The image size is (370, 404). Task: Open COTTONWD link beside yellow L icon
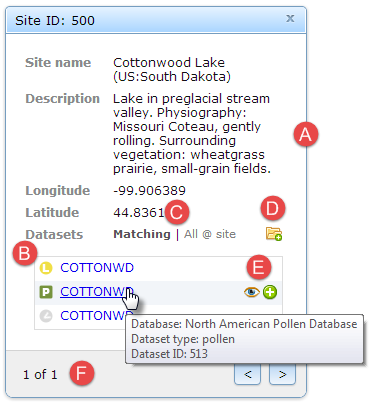97,268
